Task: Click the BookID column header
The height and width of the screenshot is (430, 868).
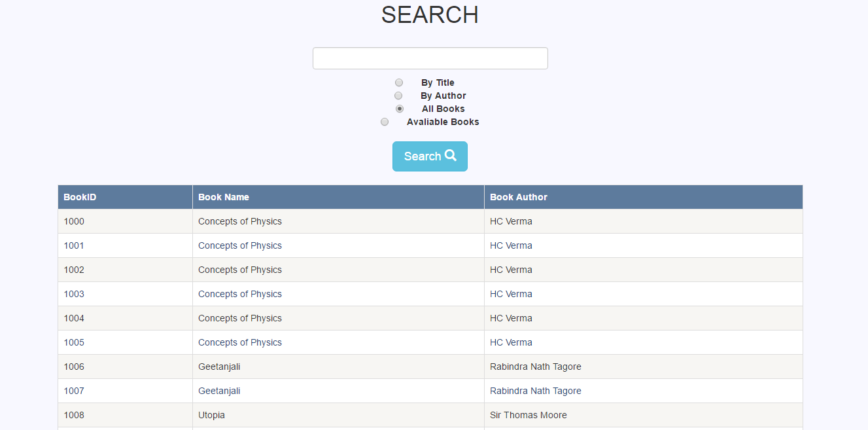Action: [x=125, y=197]
